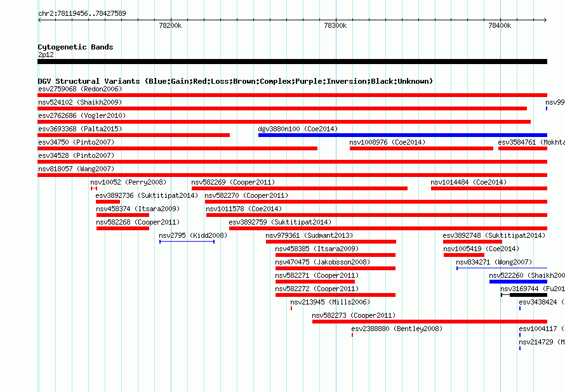Viewport: 565px width, 392px height.
Task: Click the esv2759068 (Redon2006) variant label
Action: pos(80,89)
